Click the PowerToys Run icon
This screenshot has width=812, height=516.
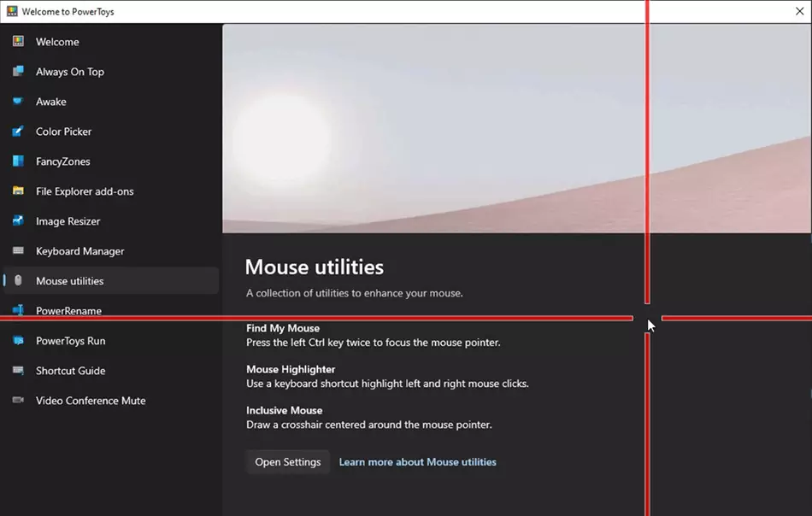pos(18,341)
